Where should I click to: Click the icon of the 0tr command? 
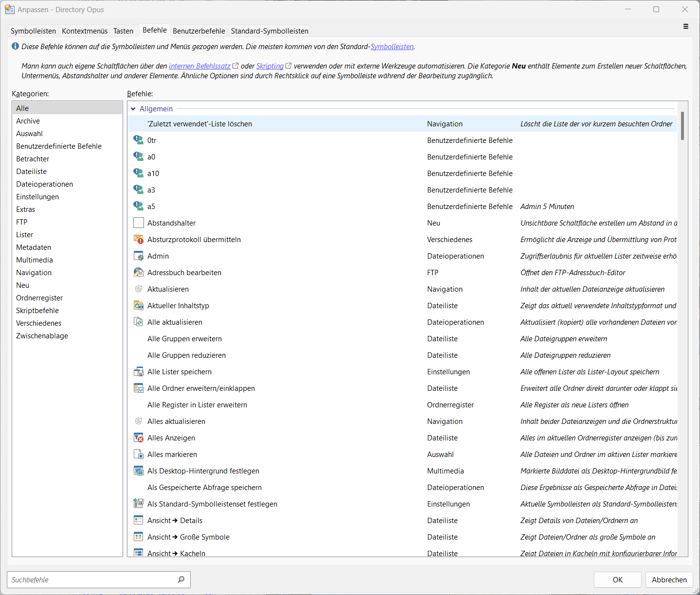tap(139, 140)
